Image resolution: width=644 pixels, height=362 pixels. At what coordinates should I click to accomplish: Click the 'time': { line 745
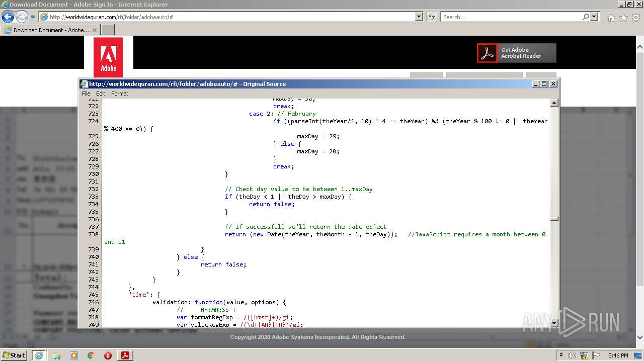click(144, 295)
